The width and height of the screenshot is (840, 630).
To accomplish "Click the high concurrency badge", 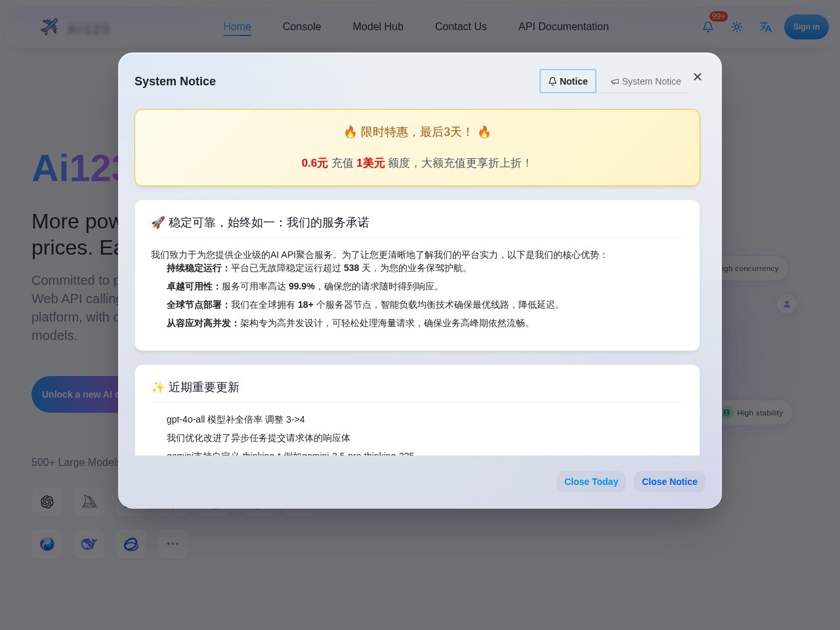I will click(755, 268).
